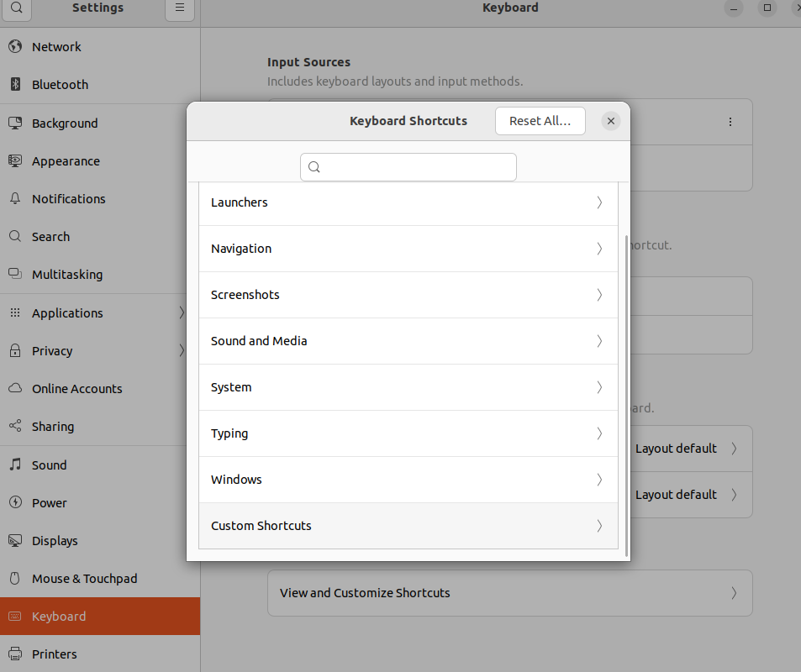This screenshot has height=672, width=801.
Task: Open the three-dot menu in Input Sources
Action: coord(730,122)
